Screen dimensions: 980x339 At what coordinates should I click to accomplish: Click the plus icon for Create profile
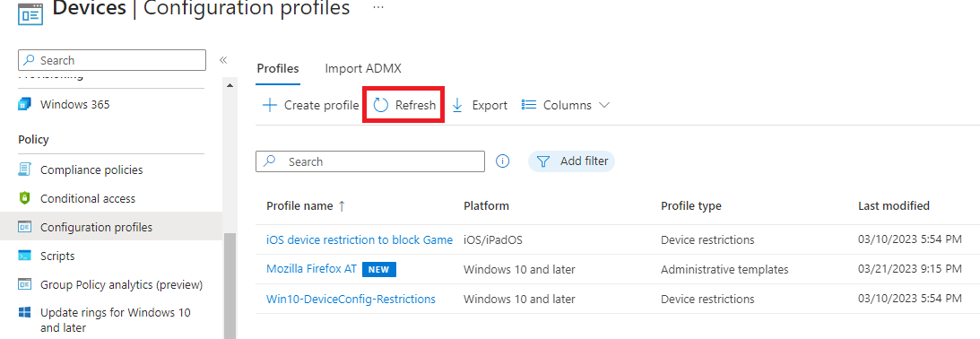pyautogui.click(x=269, y=105)
